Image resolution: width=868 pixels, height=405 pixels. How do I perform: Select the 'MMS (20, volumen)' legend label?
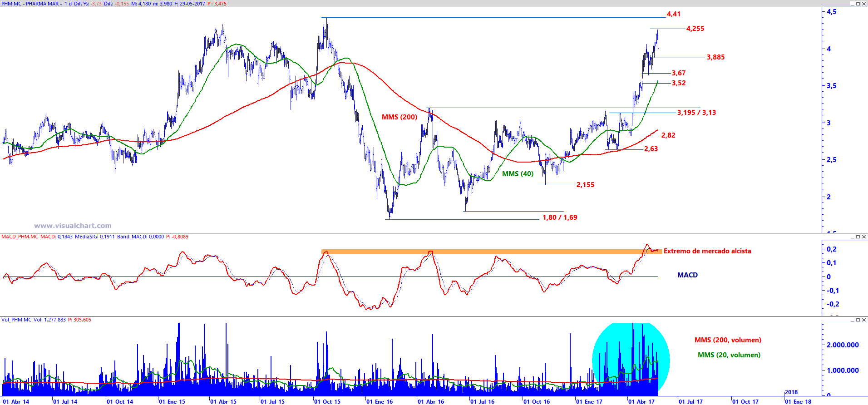pos(729,355)
